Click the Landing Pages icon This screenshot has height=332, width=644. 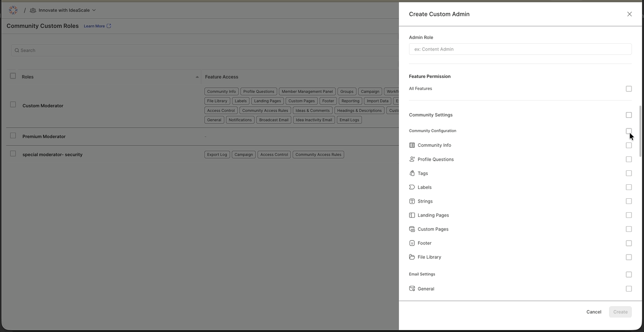[412, 215]
